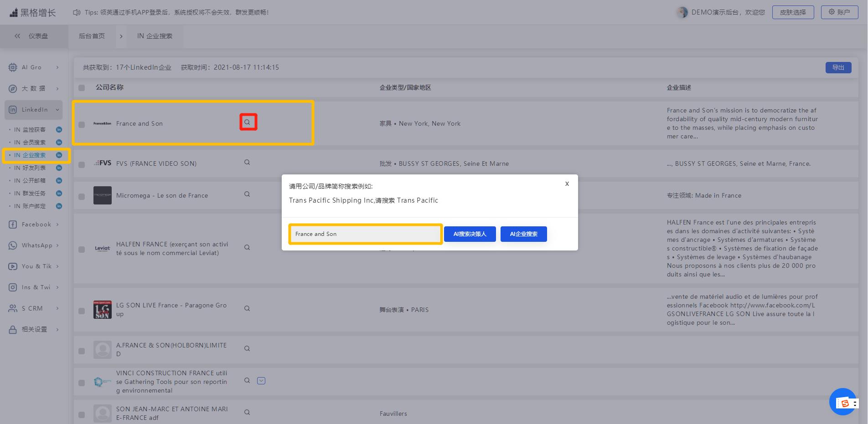Viewport: 868px width, 424px height.
Task: Click the AI搜索决策人 button
Action: (470, 234)
